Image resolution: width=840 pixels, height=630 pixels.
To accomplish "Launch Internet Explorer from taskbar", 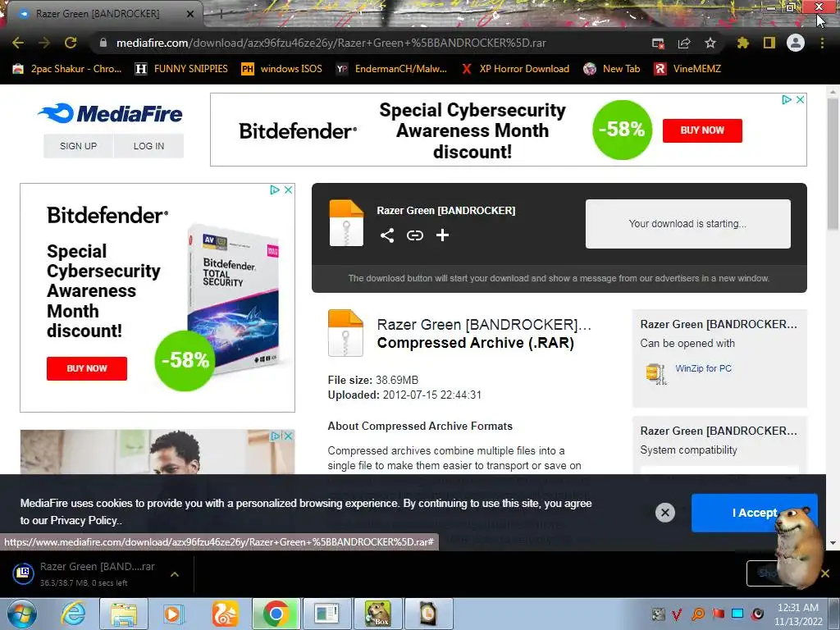I will (73, 614).
